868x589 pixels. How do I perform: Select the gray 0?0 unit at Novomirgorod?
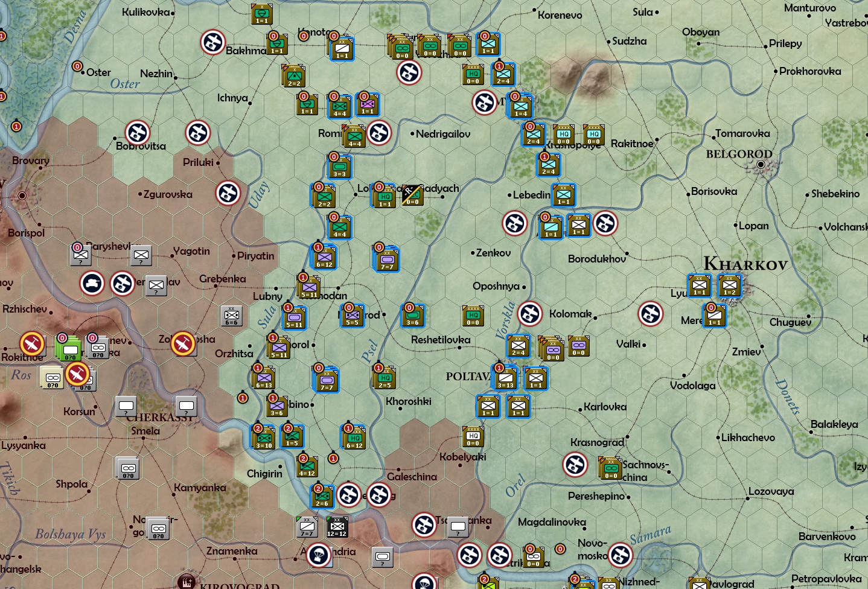[x=158, y=529]
